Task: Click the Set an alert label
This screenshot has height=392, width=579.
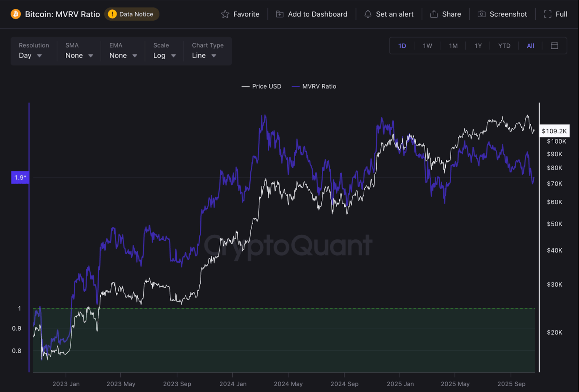Action: click(x=394, y=14)
